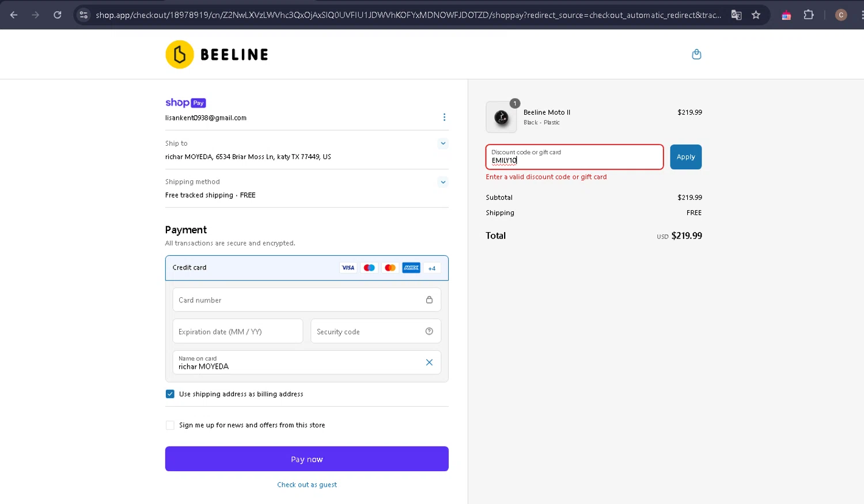
Task: Open the Extensions puzzle icon
Action: tap(809, 15)
